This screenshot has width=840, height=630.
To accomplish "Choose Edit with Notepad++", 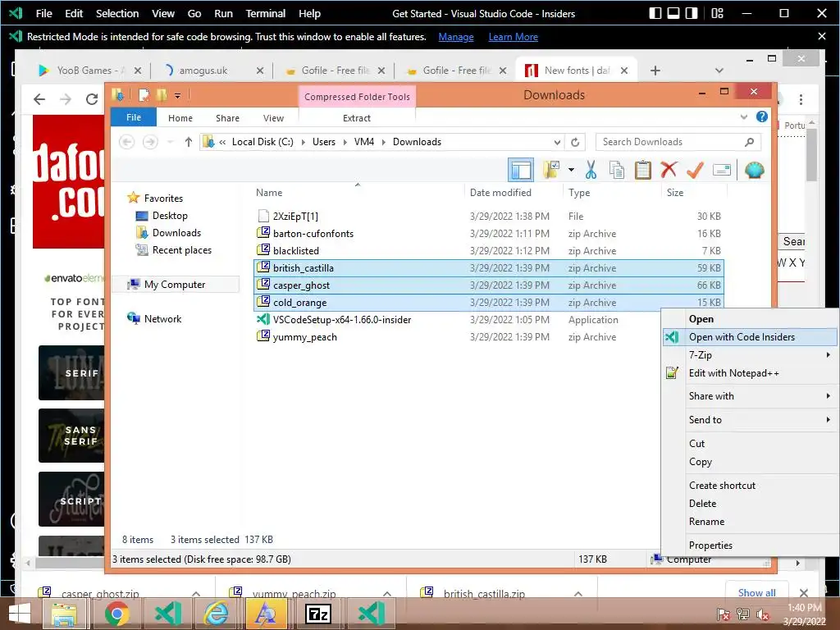I will pyautogui.click(x=750, y=373).
